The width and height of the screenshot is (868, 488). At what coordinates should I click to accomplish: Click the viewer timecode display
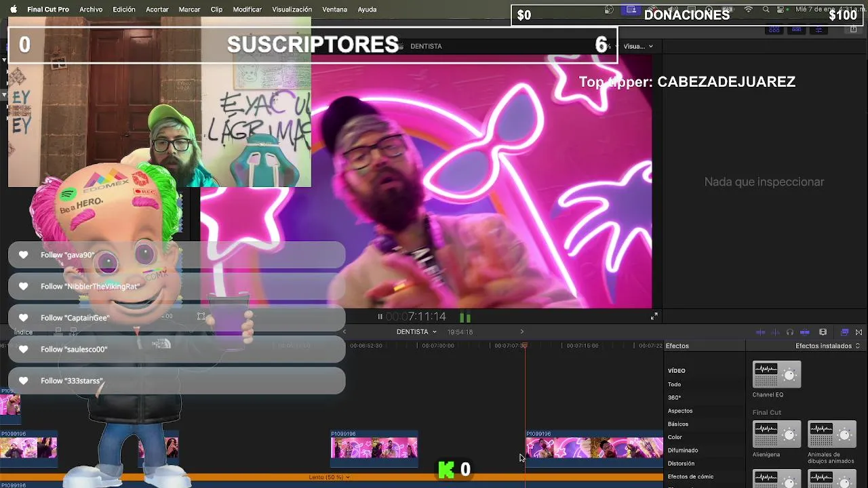416,317
